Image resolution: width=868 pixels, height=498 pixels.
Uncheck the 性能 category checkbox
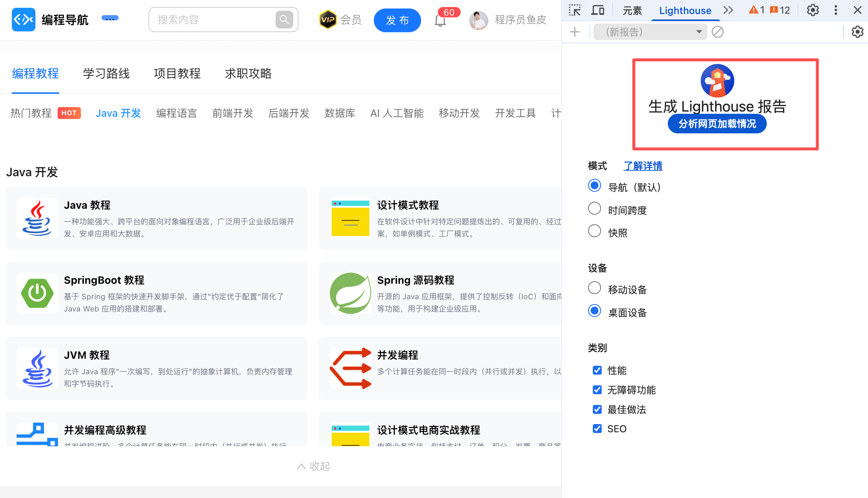click(x=597, y=370)
